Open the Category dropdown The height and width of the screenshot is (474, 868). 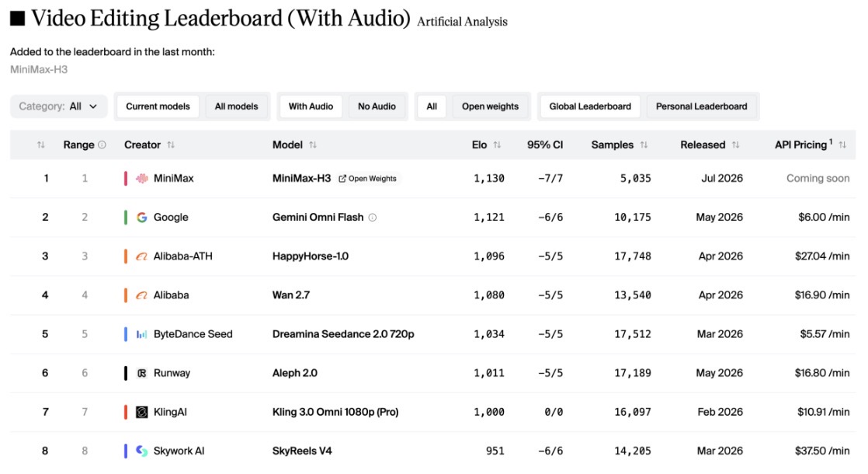(x=59, y=106)
